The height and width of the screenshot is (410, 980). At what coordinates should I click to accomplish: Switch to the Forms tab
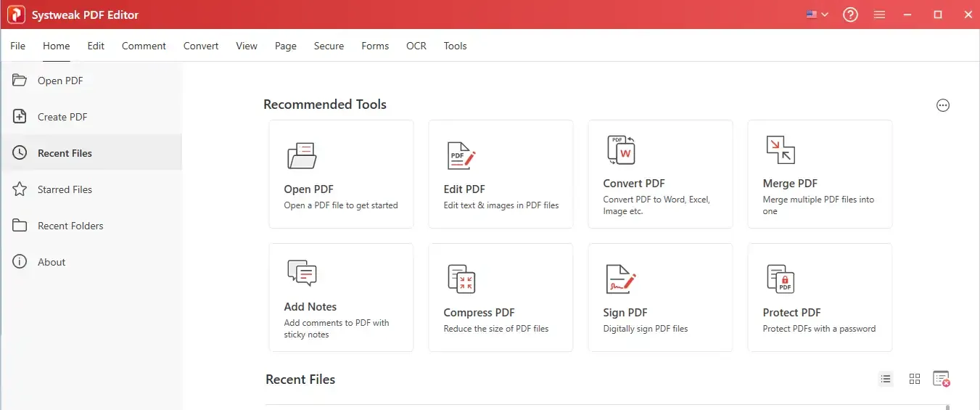375,46
